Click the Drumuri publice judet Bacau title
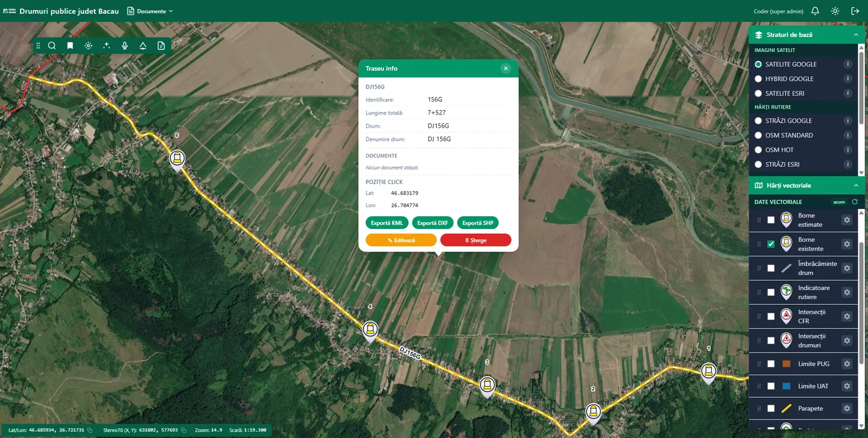 pos(69,11)
